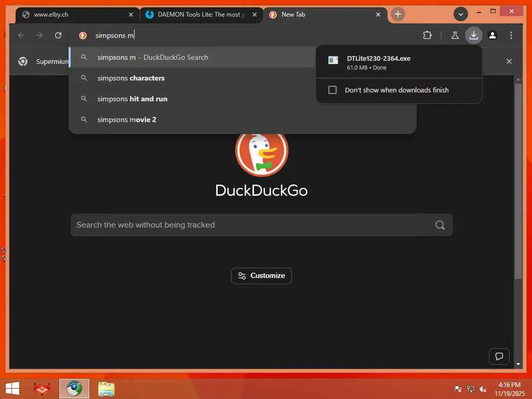Open downloaded DTLite1230-2364.exe file
Screen dimensions: 532x399
pos(398,62)
